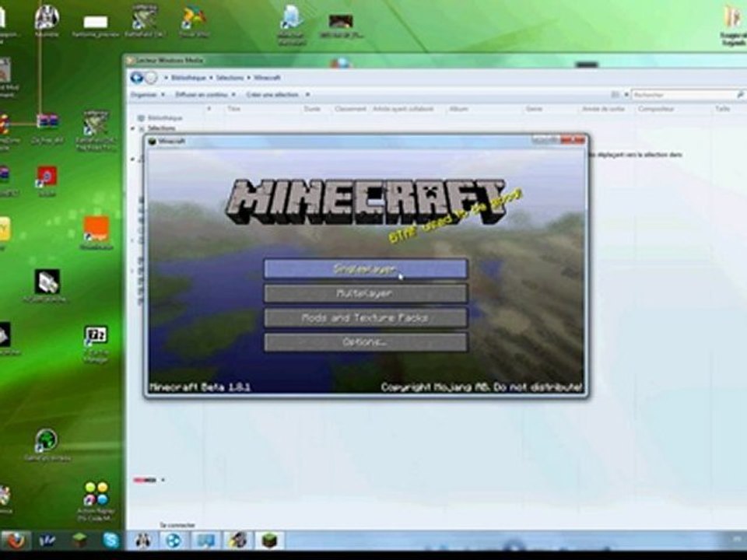Open the Créer une sélection dropdown
This screenshot has height=560, width=747.
[278, 95]
